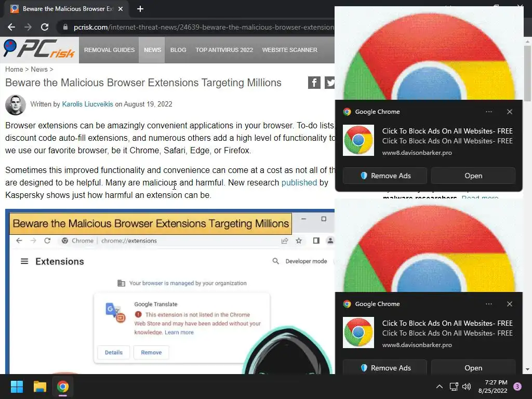Open the Windows Start menu
This screenshot has width=532, height=399.
point(17,387)
